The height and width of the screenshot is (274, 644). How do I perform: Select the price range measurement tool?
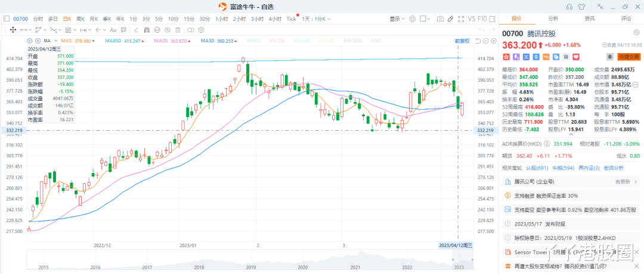tap(83, 30)
